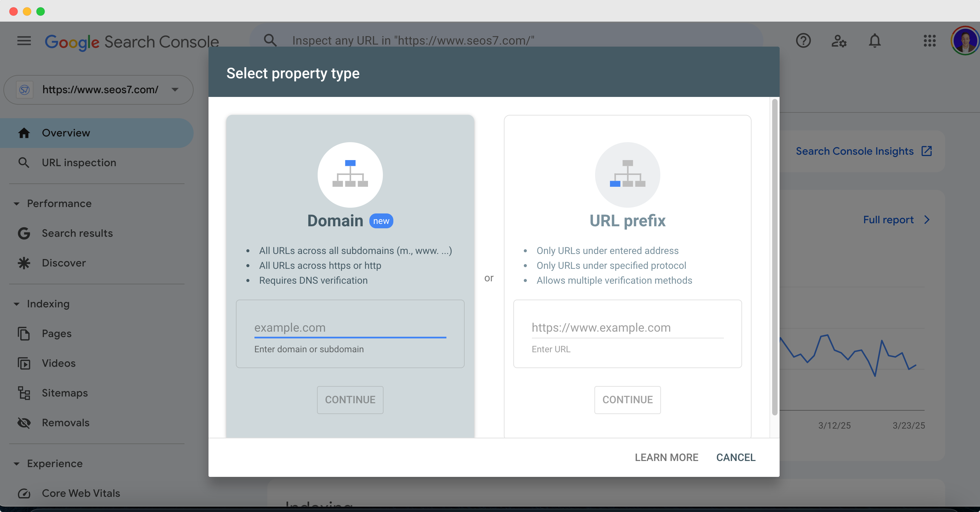This screenshot has height=512, width=980.
Task: Open Search results report
Action: (97, 233)
